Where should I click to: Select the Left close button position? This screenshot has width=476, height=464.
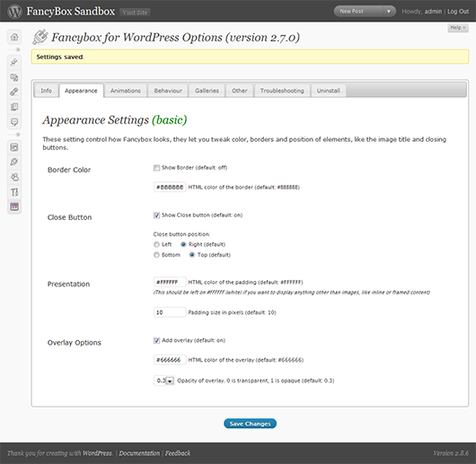[156, 244]
